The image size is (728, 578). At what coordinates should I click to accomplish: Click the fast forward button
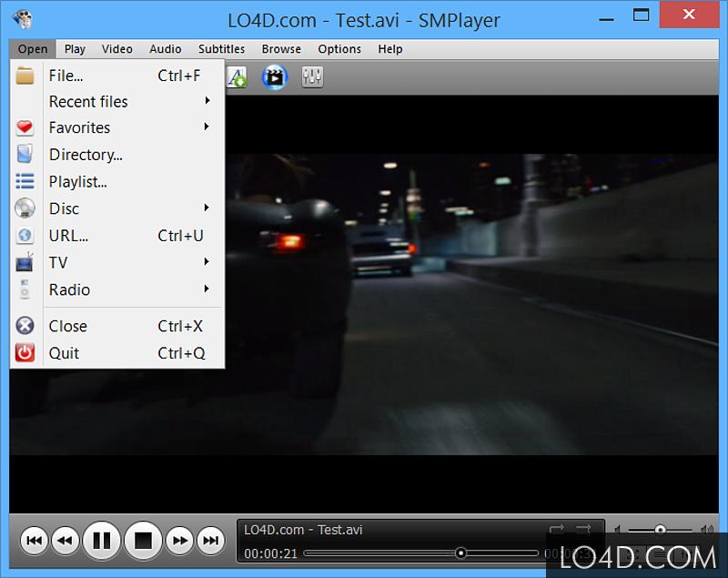pyautogui.click(x=180, y=541)
